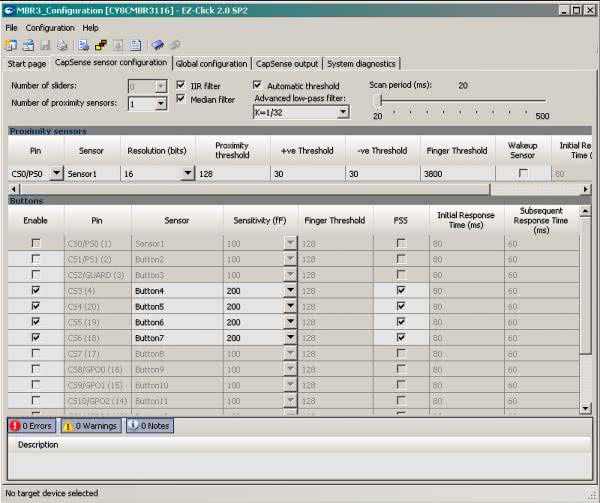Click the yellow Warnings icon filter
The height and width of the screenshot is (503, 600).
(69, 426)
